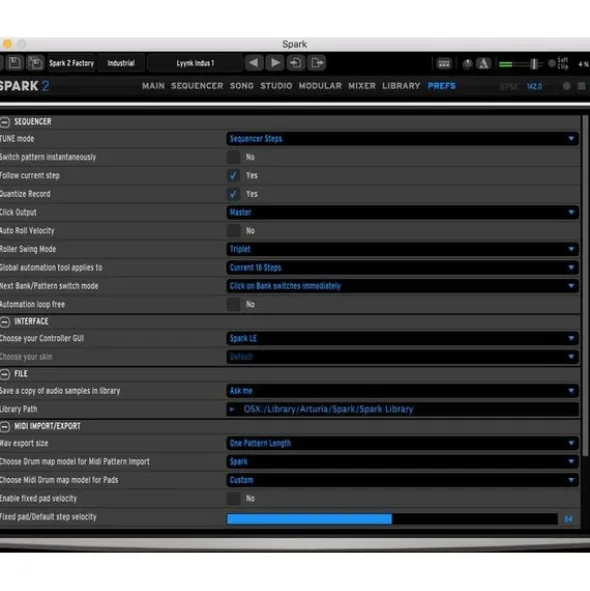Viewport: 590px width, 591px height.
Task: Open Next Bank/Pattern switch mode dropdown
Action: coord(402,286)
